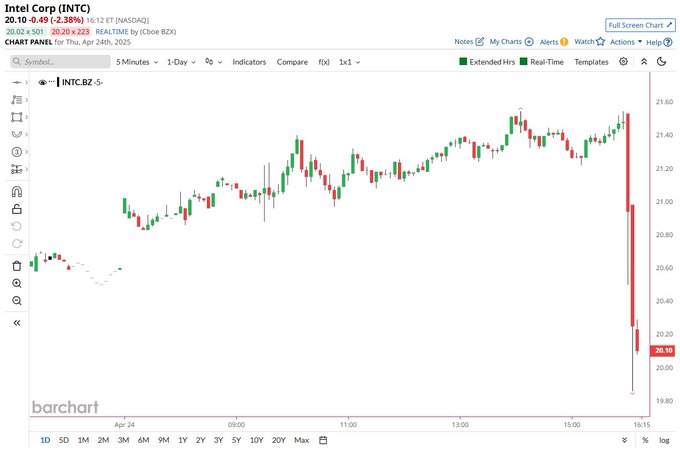Select the 20Y time range
This screenshot has width=680, height=452.
278,440
